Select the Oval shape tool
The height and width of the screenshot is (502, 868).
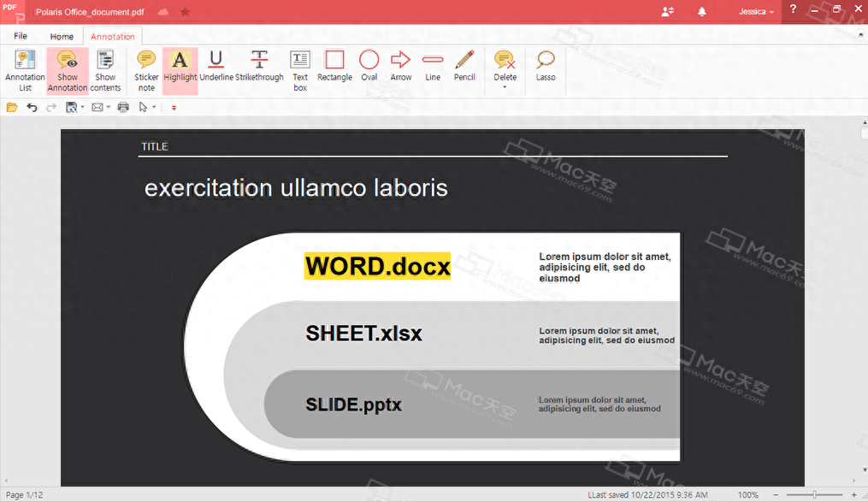369,69
